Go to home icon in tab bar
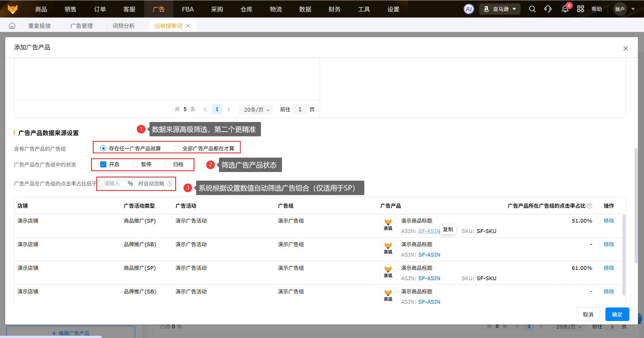 tap(12, 26)
